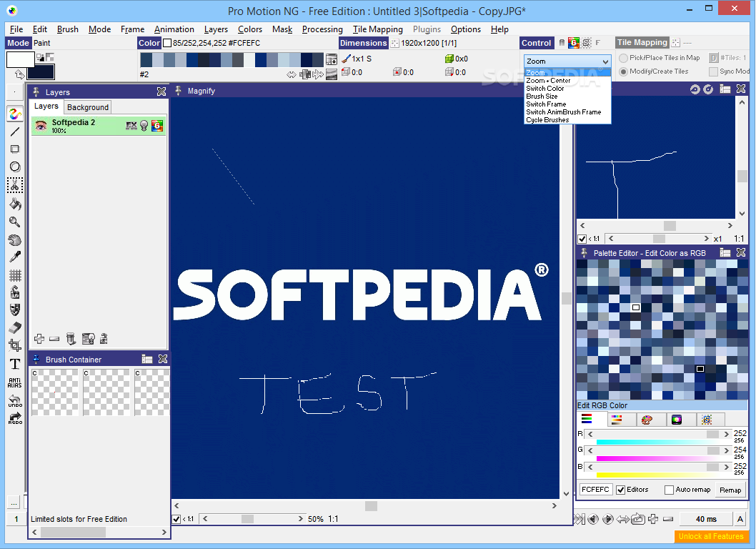The height and width of the screenshot is (549, 756).
Task: Click the Palette Editor menu icon
Action: point(725,252)
